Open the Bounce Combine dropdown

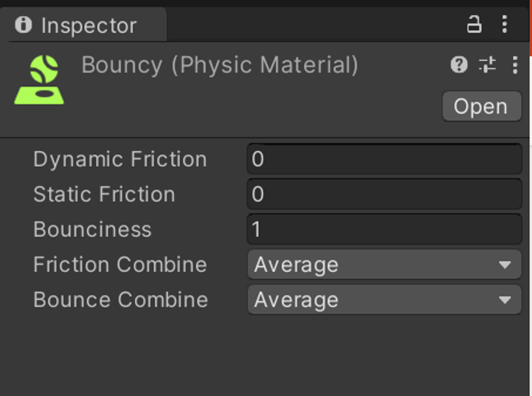tap(385, 300)
